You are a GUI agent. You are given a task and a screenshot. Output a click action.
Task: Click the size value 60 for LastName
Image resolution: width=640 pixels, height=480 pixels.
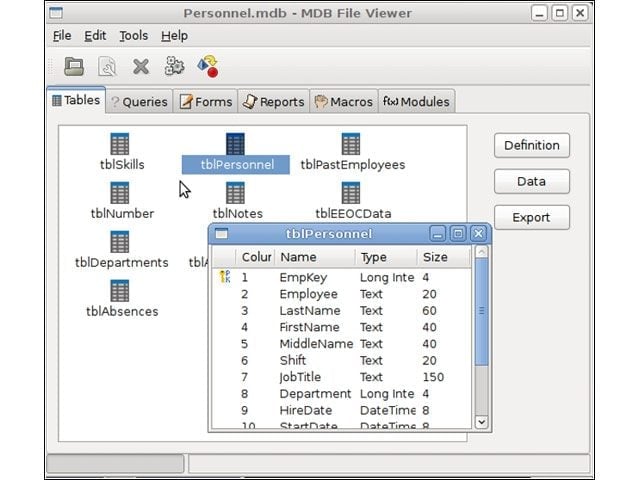[x=429, y=311]
